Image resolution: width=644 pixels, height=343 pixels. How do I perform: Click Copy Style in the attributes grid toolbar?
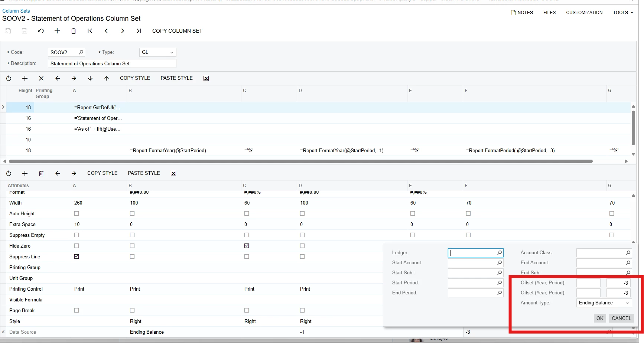[x=102, y=173]
